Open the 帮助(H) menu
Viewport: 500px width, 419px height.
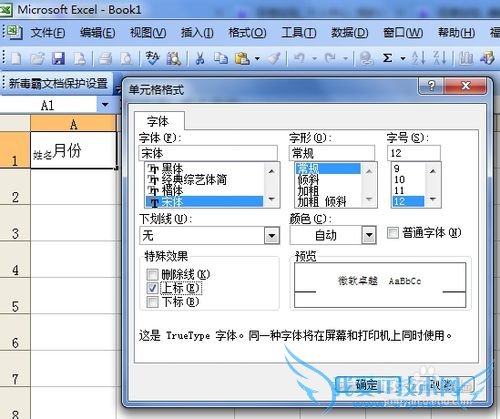point(456,32)
